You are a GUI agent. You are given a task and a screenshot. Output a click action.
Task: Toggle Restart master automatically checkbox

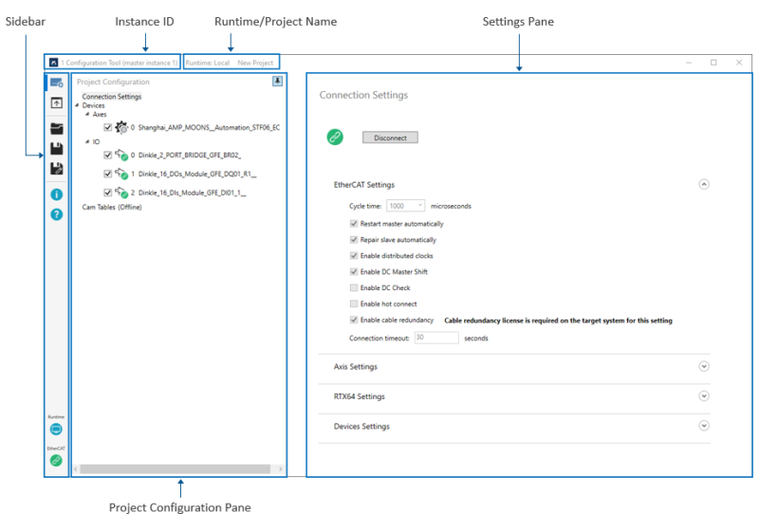pos(354,224)
